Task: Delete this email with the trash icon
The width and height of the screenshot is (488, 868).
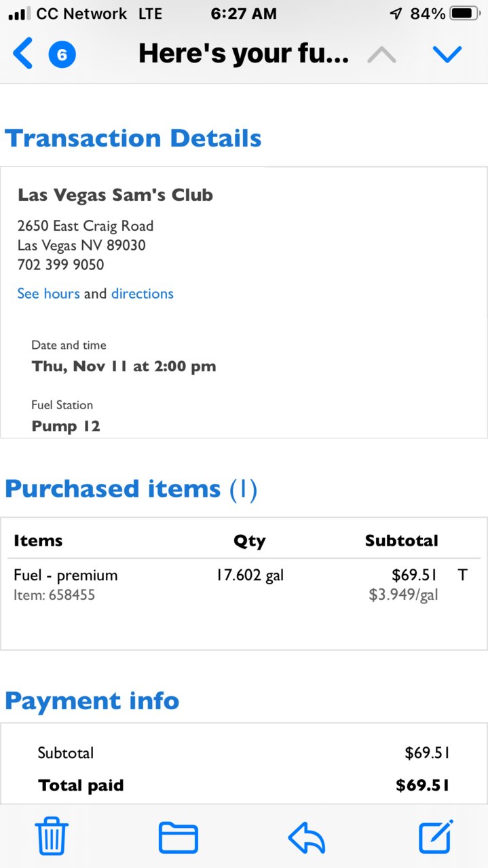Action: coord(52,836)
